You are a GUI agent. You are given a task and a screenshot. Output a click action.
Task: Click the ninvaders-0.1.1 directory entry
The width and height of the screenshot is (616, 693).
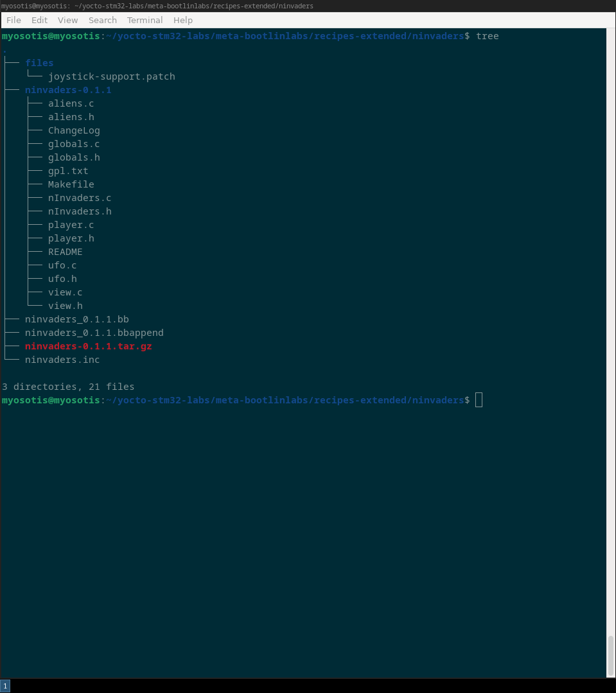click(x=68, y=90)
